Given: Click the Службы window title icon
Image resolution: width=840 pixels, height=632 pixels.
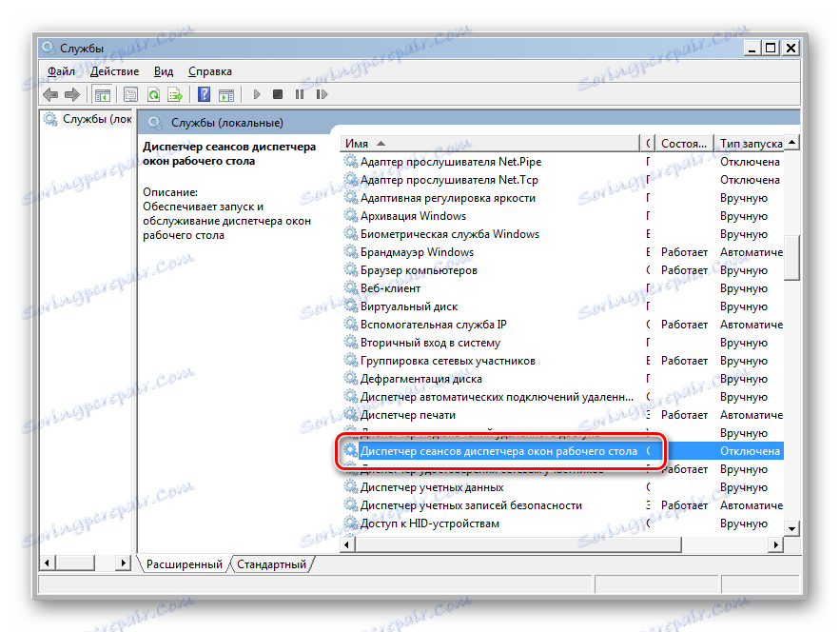Looking at the screenshot, I should (49, 49).
